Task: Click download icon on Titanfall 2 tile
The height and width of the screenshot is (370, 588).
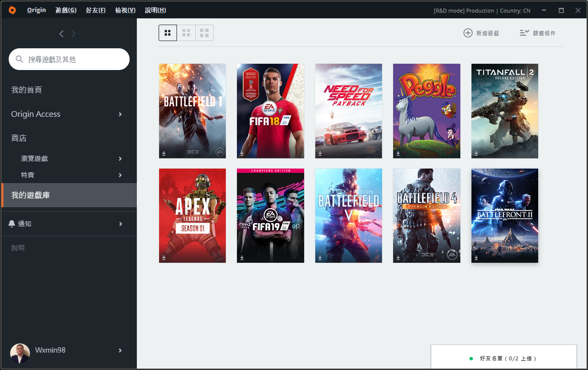Action: (476, 153)
